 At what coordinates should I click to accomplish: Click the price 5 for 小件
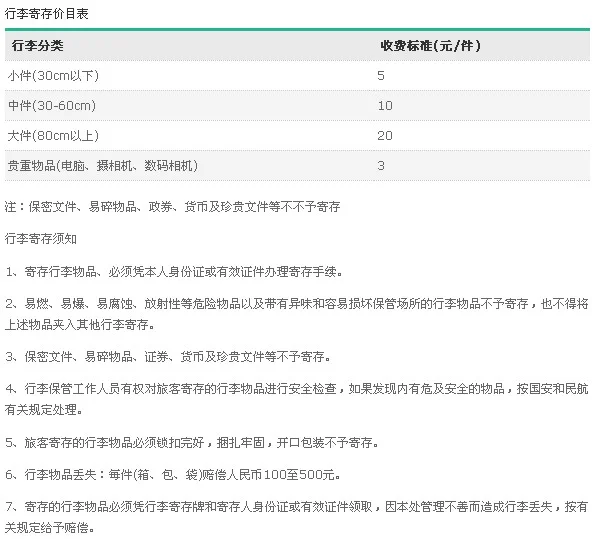[381, 75]
